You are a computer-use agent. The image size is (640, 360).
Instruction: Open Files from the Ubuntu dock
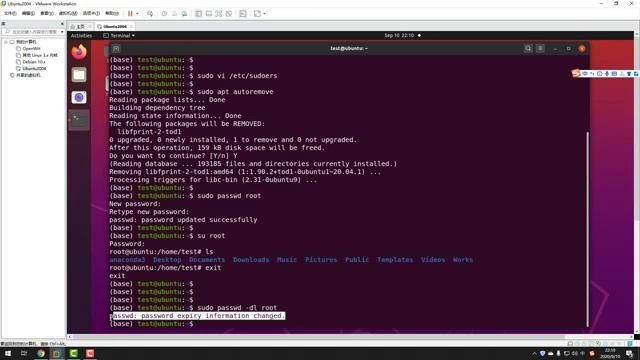click(79, 75)
